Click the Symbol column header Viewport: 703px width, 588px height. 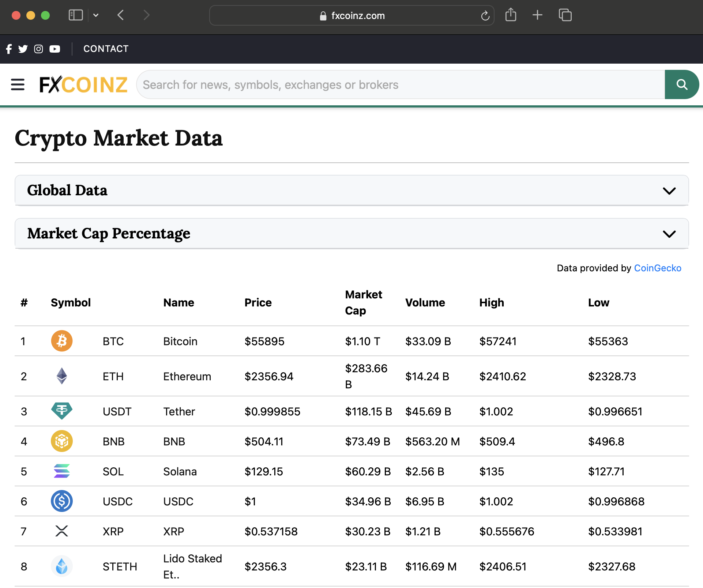click(71, 302)
